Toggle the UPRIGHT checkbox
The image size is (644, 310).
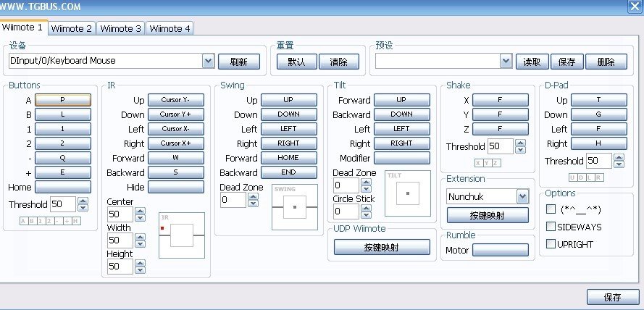click(x=551, y=244)
